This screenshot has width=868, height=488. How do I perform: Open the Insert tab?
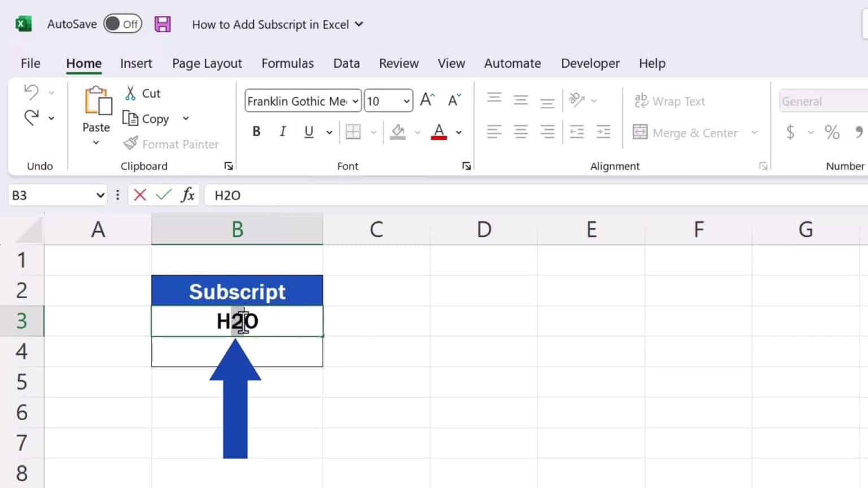tap(136, 63)
